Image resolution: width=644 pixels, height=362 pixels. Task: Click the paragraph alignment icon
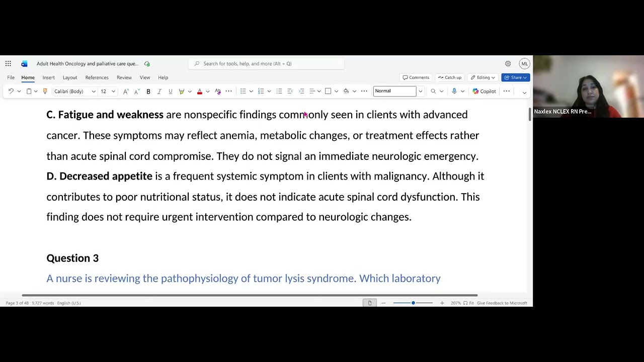click(x=312, y=92)
